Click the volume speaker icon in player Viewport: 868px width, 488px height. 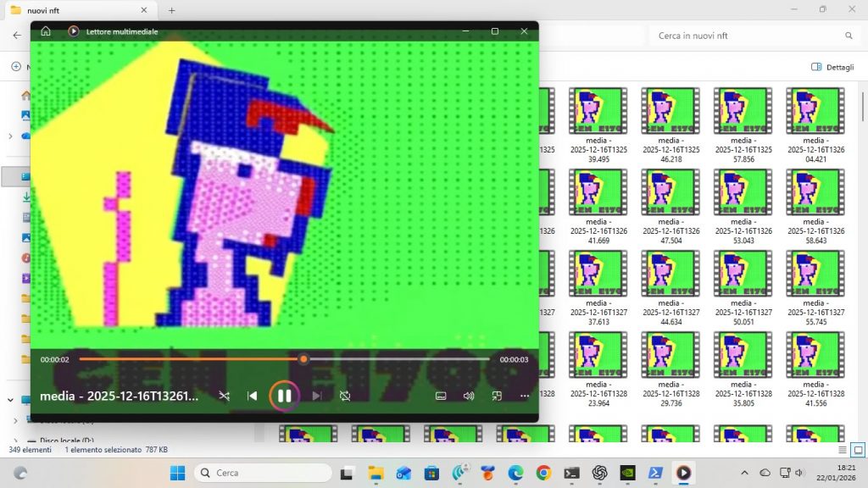468,396
